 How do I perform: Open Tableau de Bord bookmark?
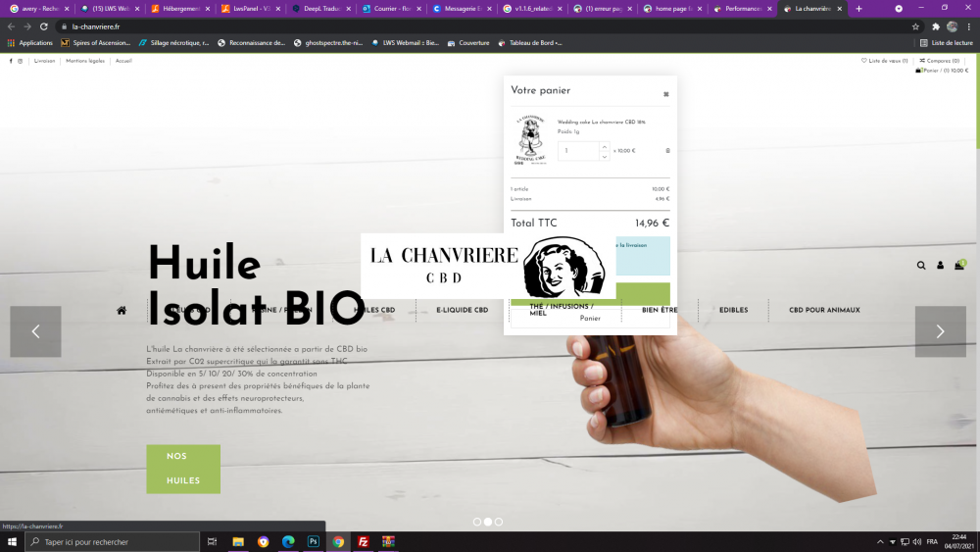click(x=530, y=43)
